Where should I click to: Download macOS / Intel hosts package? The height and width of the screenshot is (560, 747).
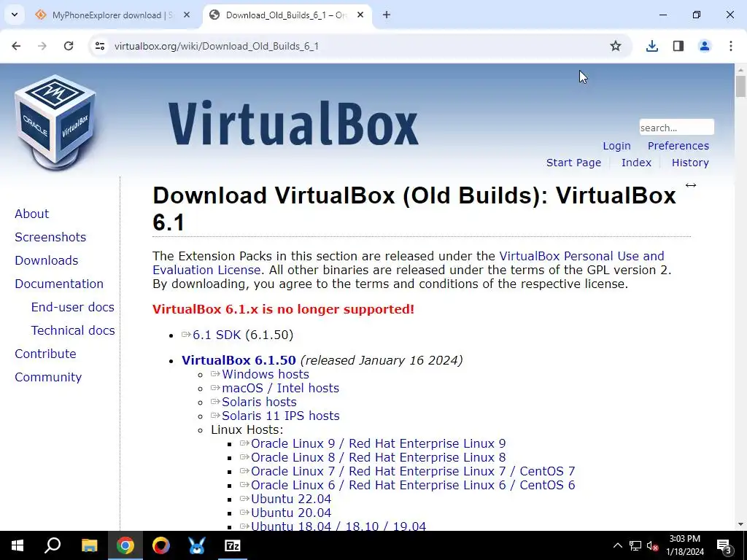[280, 388]
